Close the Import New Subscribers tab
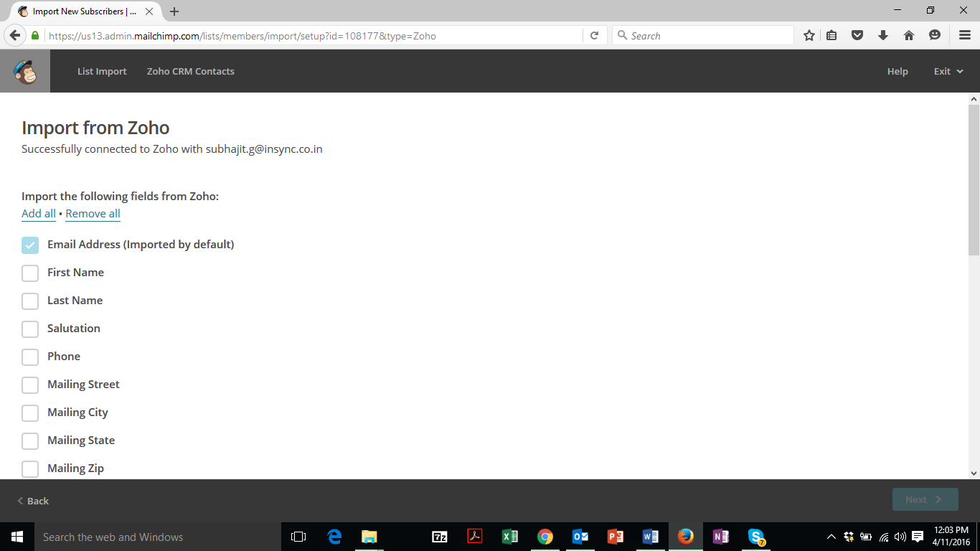The height and width of the screenshot is (551, 980). coord(149,11)
